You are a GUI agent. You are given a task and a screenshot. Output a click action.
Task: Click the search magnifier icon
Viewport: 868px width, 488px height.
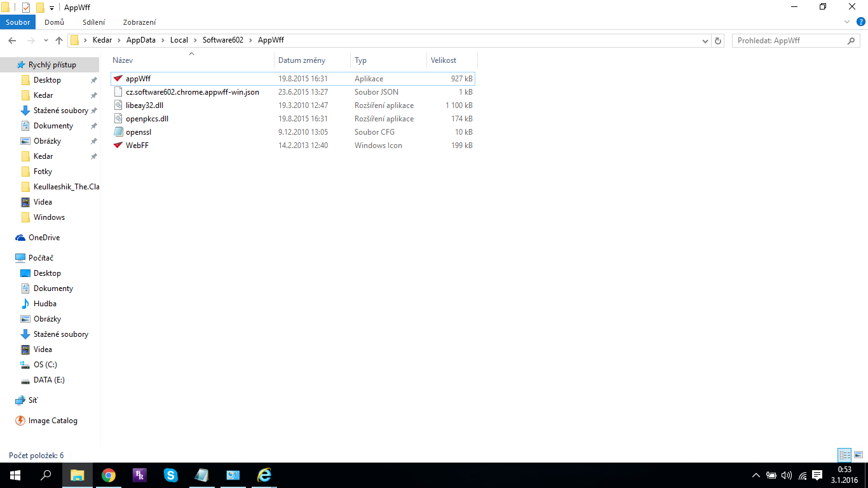coord(851,41)
